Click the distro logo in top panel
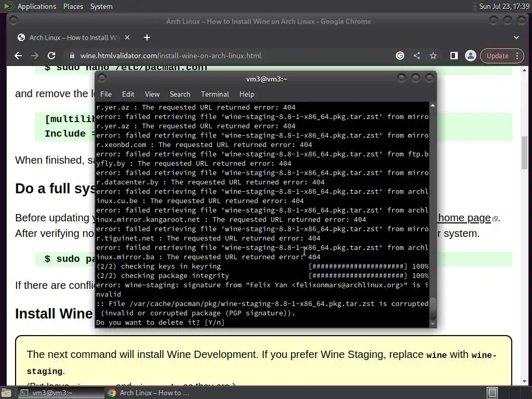 pos(8,6)
